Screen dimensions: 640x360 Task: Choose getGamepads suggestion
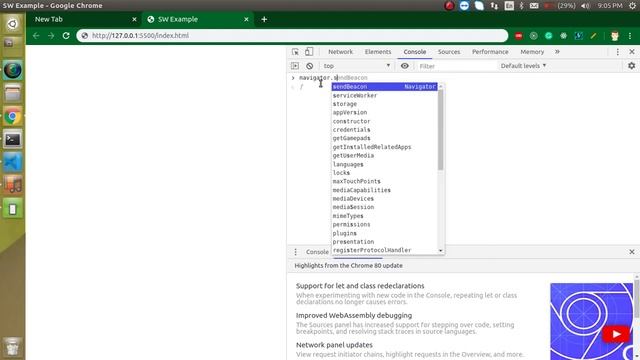[384, 138]
